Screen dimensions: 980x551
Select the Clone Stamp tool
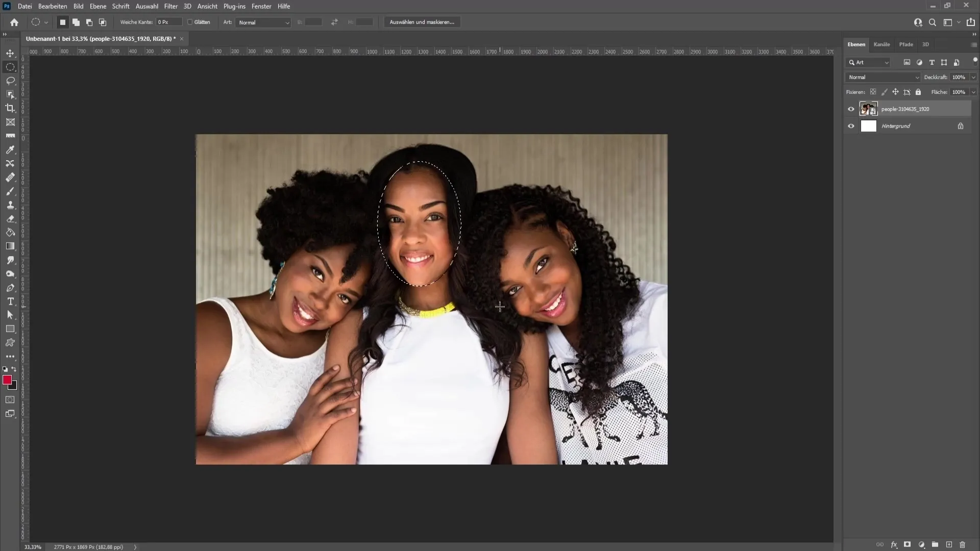click(x=10, y=205)
